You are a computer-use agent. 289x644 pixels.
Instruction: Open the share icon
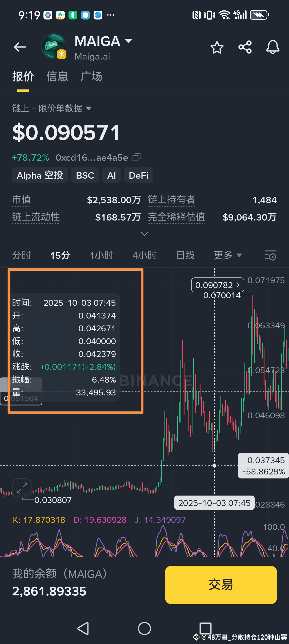click(245, 47)
